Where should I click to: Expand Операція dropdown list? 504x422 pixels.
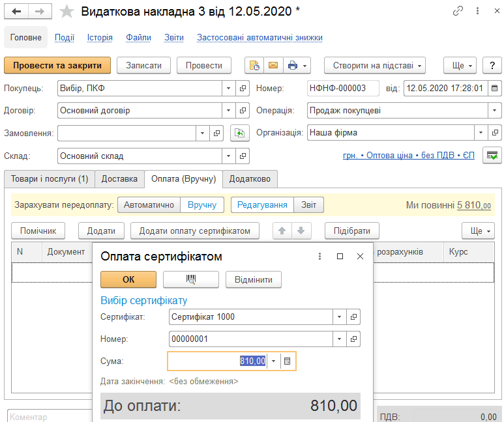pos(495,111)
